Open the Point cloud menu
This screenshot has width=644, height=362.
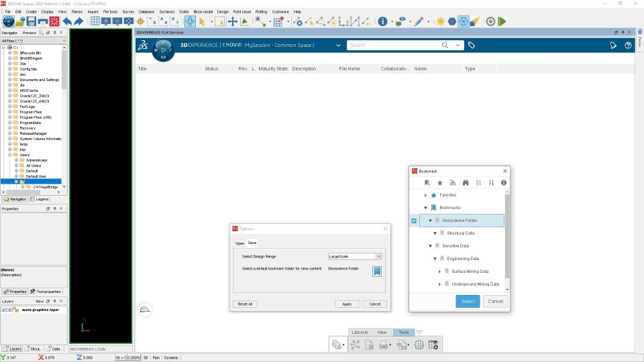pyautogui.click(x=242, y=11)
